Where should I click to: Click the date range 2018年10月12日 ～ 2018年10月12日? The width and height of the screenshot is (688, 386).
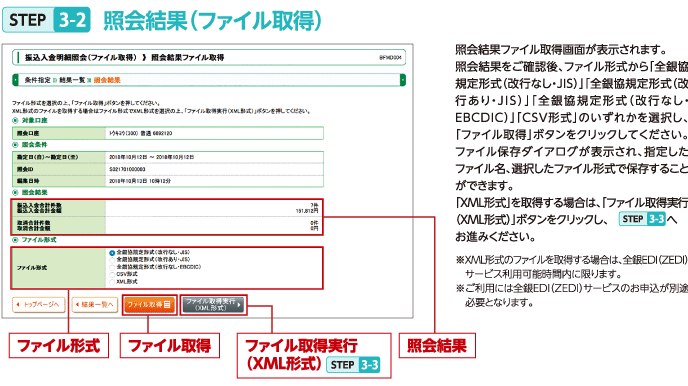(x=151, y=157)
